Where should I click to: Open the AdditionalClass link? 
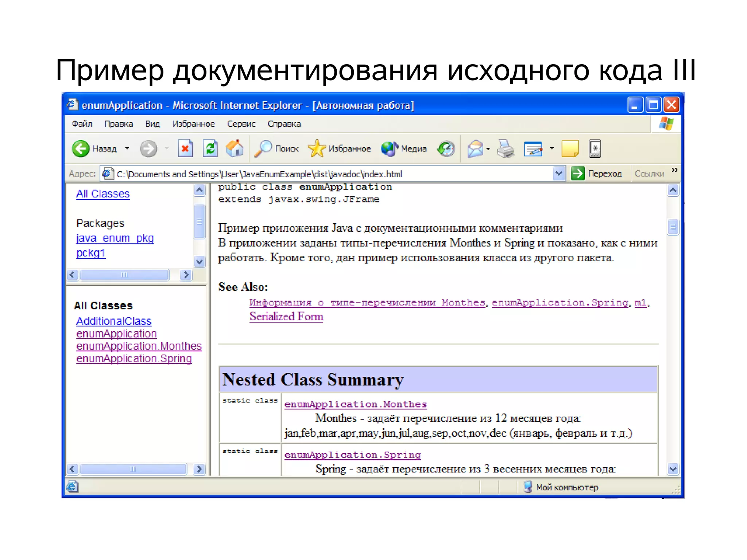(x=114, y=321)
